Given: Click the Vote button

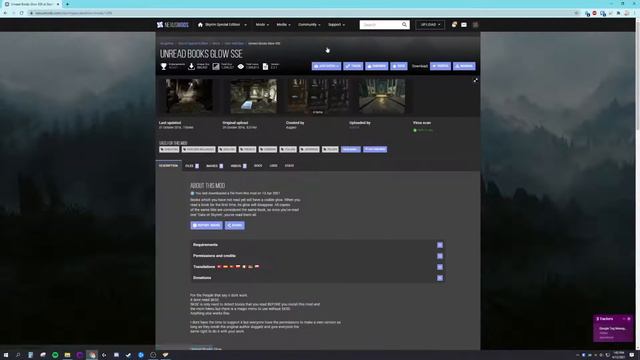Looking at the screenshot, I should pyautogui.click(x=399, y=66).
